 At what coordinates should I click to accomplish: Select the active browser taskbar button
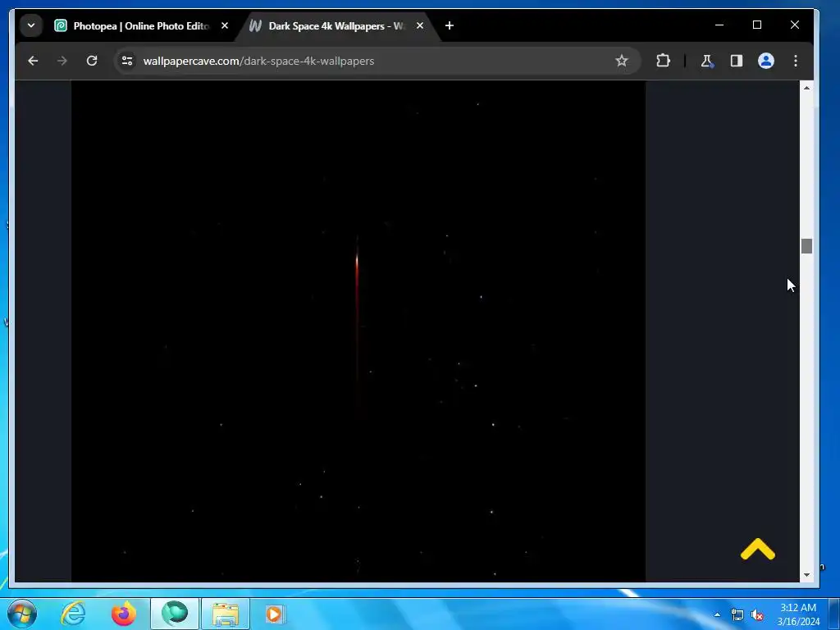coord(175,614)
